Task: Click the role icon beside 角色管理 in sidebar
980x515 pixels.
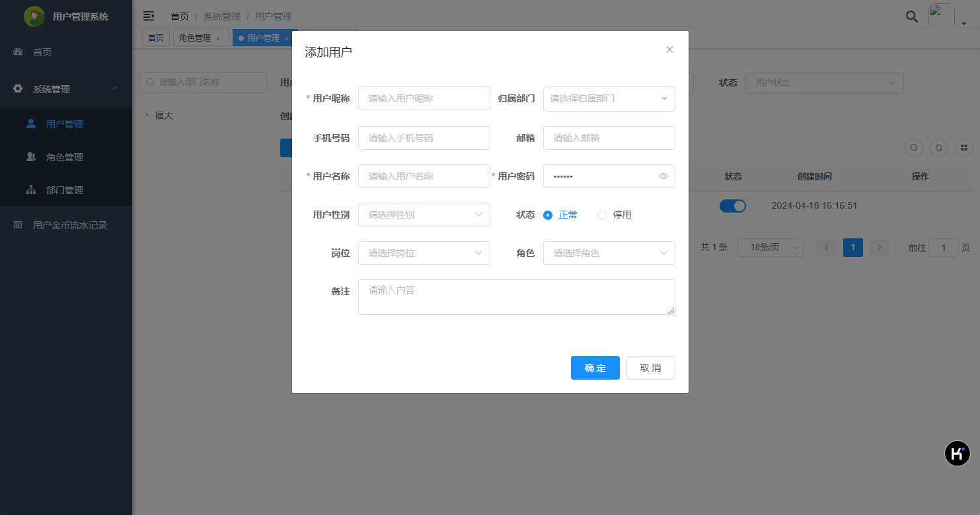Action: pos(31,157)
